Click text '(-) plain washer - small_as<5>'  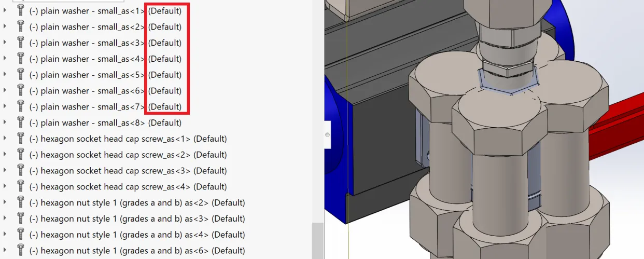(x=88, y=75)
